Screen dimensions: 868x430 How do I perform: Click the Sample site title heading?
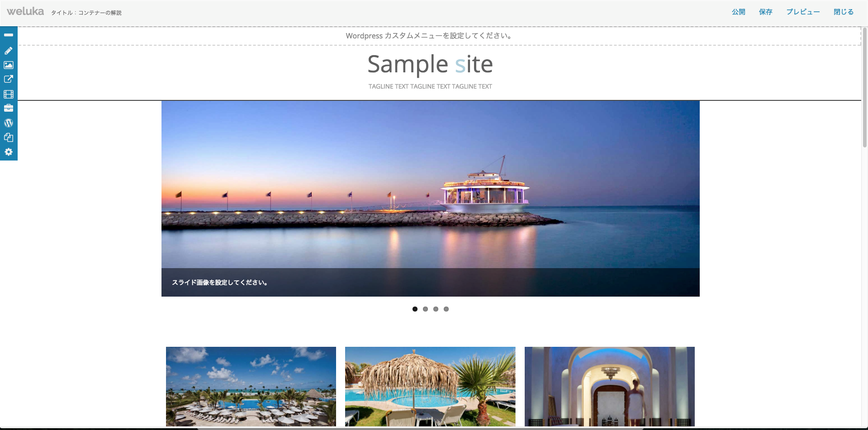click(430, 64)
